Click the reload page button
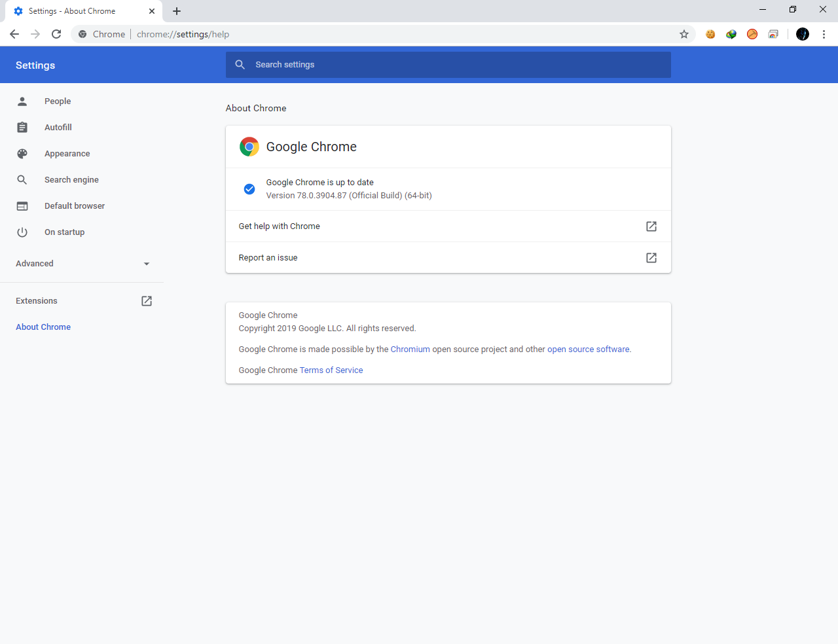838x644 pixels. tap(56, 34)
